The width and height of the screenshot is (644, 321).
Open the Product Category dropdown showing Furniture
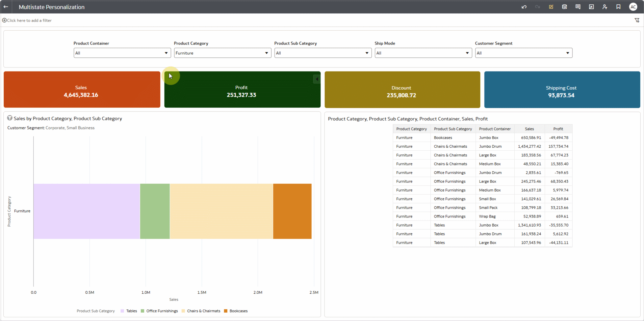pyautogui.click(x=222, y=53)
